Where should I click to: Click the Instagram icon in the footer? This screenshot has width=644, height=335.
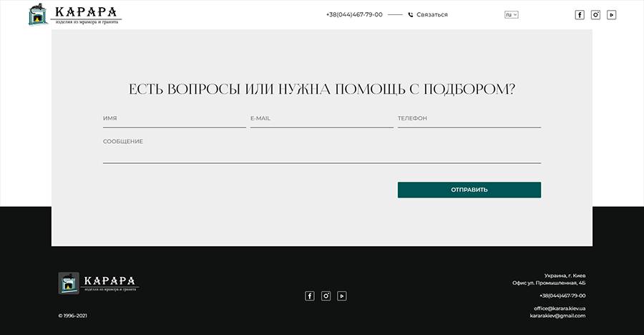(326, 296)
